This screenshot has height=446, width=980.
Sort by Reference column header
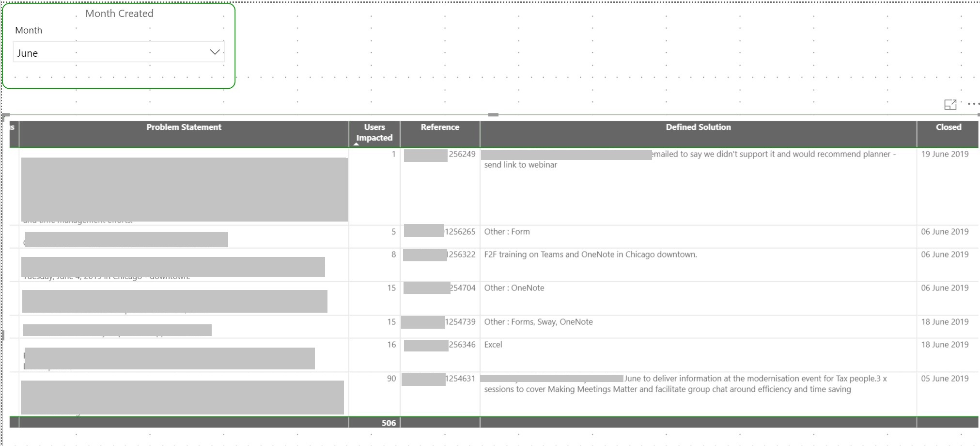click(x=440, y=127)
